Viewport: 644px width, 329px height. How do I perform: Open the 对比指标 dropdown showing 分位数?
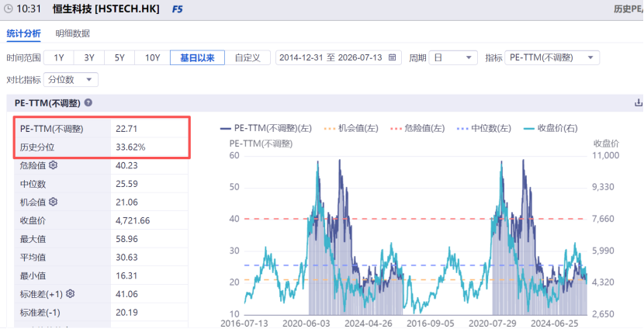(x=71, y=80)
